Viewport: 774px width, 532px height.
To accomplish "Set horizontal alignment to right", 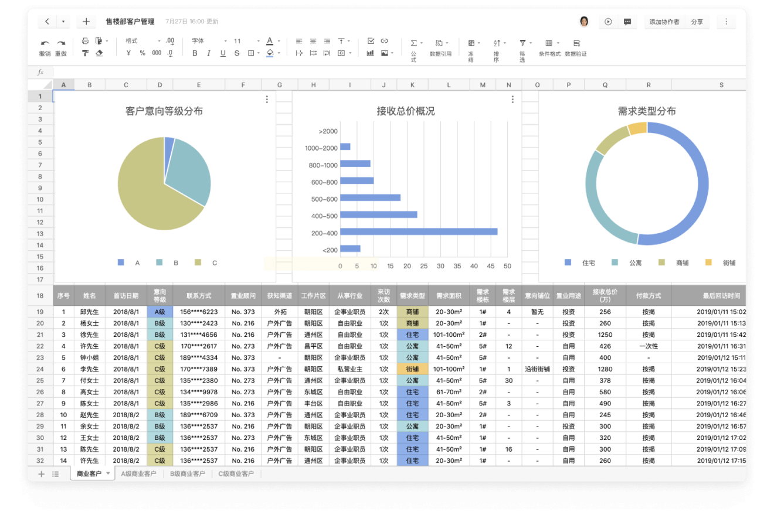I will (x=327, y=41).
